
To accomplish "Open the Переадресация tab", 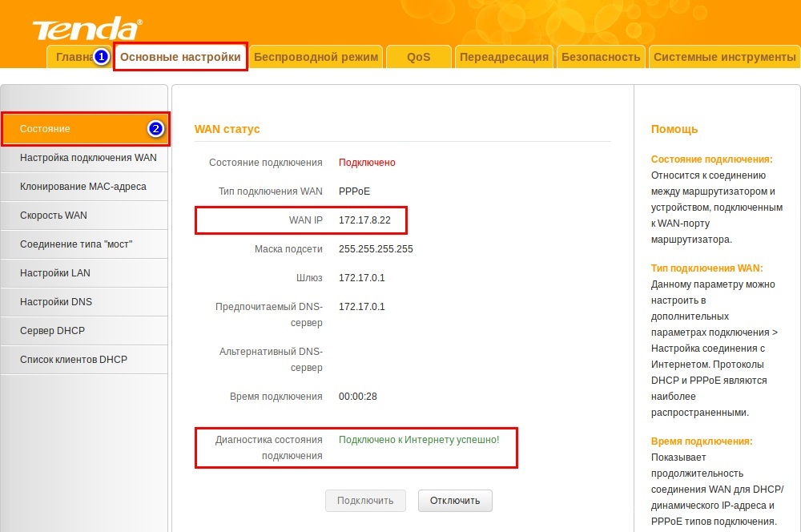I will coord(504,57).
